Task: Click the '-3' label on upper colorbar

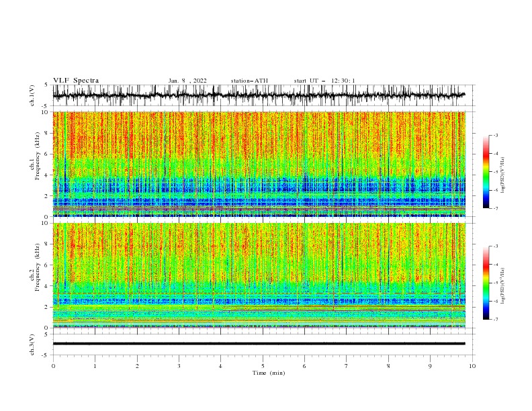Action: click(x=495, y=135)
